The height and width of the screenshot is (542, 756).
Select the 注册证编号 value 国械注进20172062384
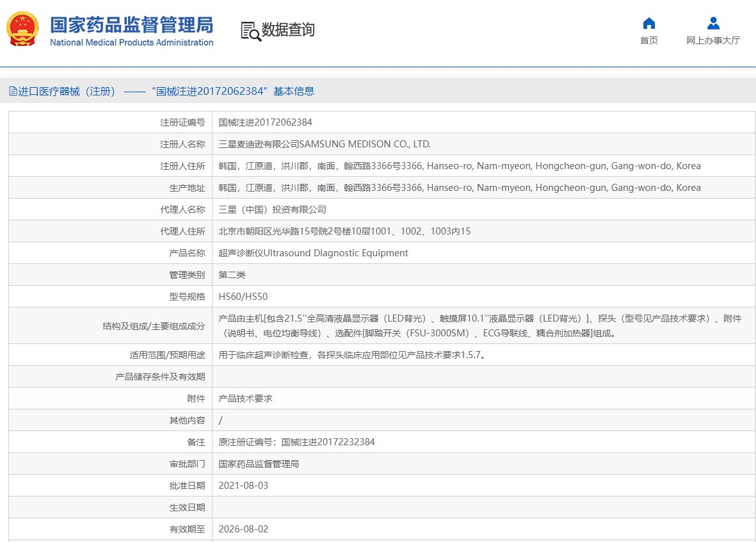coord(265,122)
